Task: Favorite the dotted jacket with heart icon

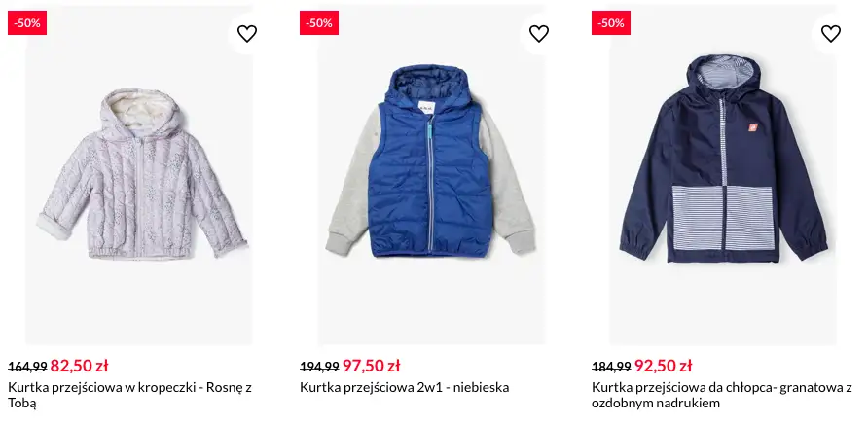Action: (247, 34)
